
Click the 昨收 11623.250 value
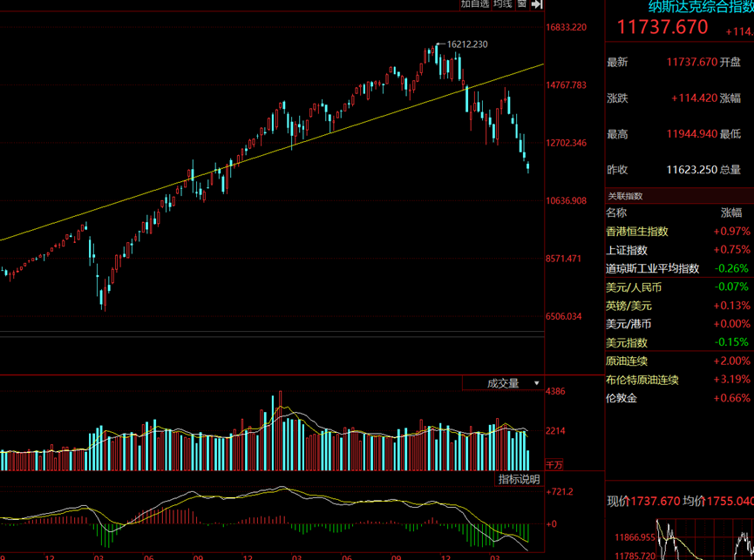[692, 170]
